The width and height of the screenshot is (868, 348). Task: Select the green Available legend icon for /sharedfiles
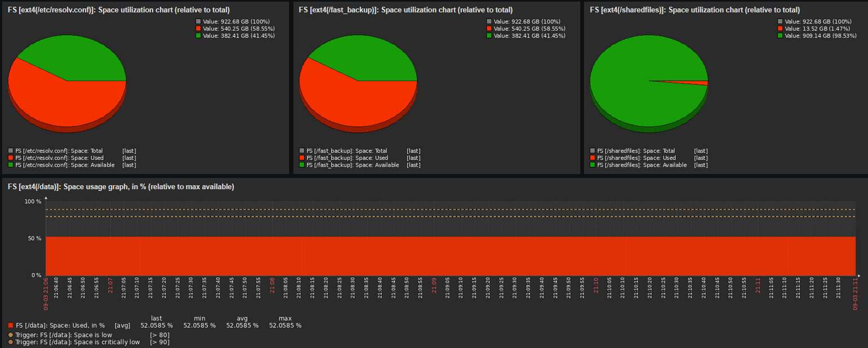593,164
